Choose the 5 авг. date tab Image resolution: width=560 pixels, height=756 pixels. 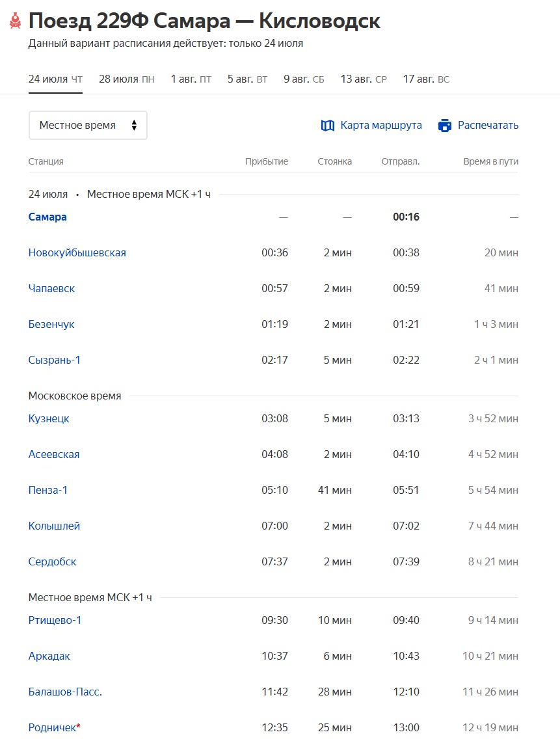pos(247,79)
